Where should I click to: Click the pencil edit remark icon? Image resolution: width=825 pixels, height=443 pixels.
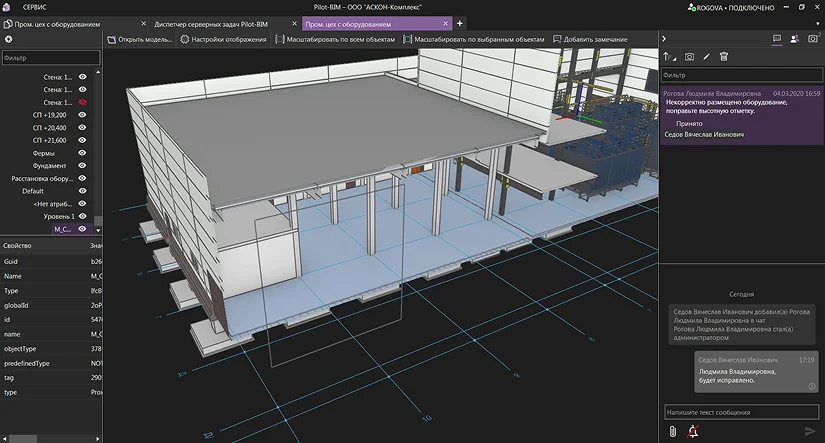pyautogui.click(x=706, y=57)
